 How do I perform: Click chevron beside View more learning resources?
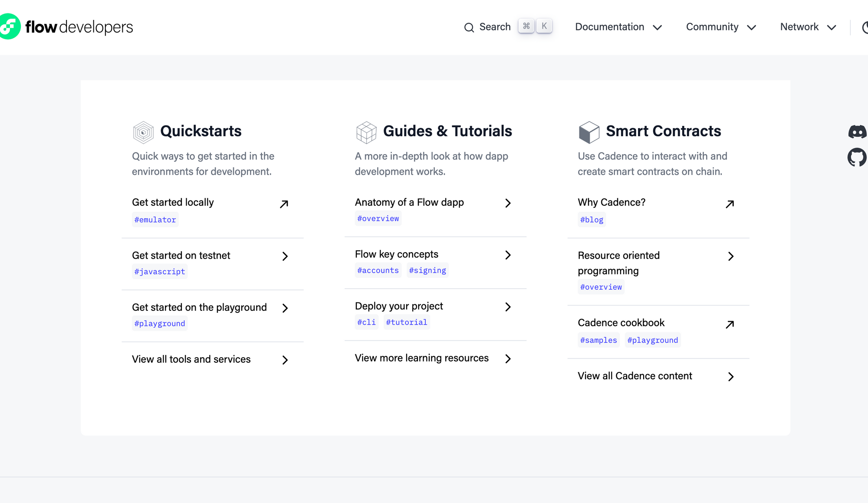(508, 359)
